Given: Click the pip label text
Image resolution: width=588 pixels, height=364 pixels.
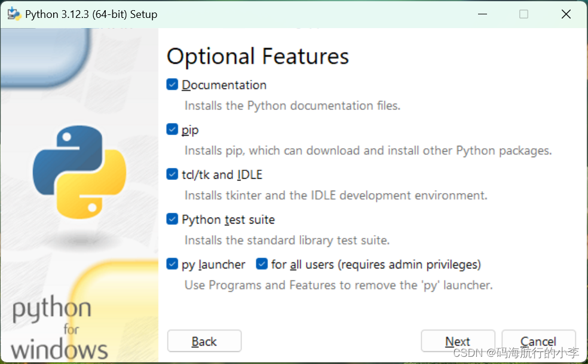Looking at the screenshot, I should click(x=190, y=130).
